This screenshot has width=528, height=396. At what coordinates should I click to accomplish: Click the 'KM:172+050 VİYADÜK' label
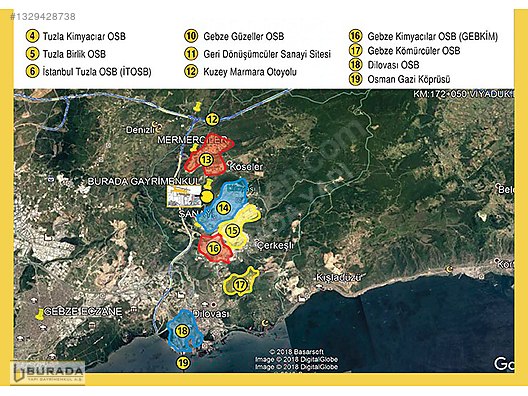[463, 94]
